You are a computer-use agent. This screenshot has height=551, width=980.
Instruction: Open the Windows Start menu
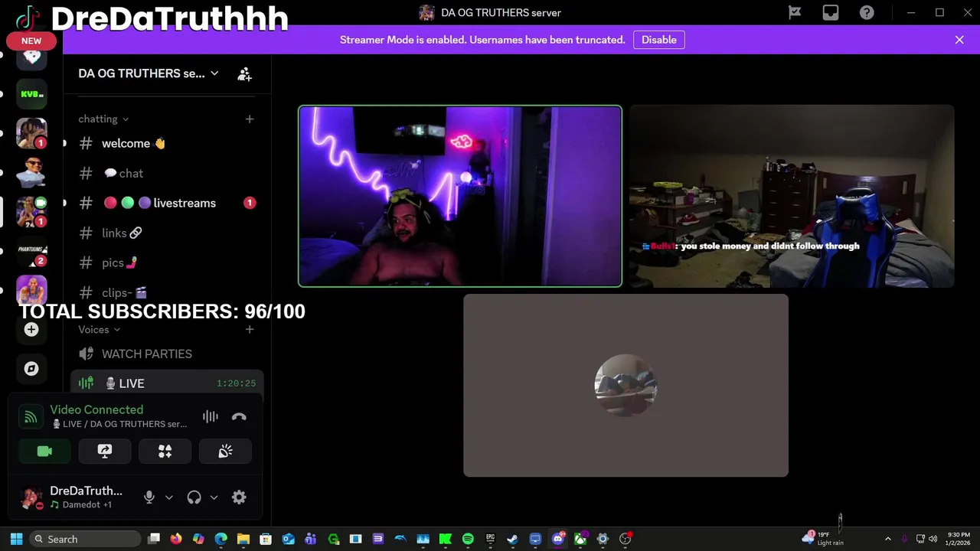pyautogui.click(x=16, y=539)
